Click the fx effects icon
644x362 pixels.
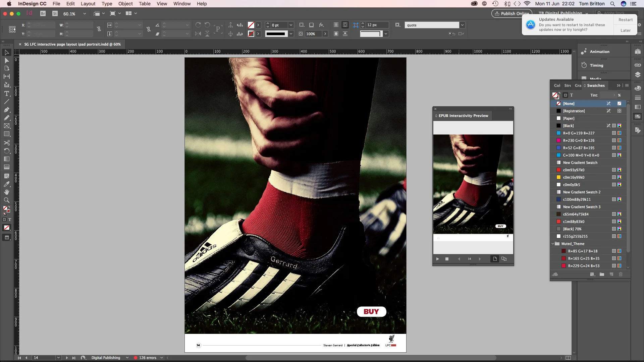click(x=321, y=25)
